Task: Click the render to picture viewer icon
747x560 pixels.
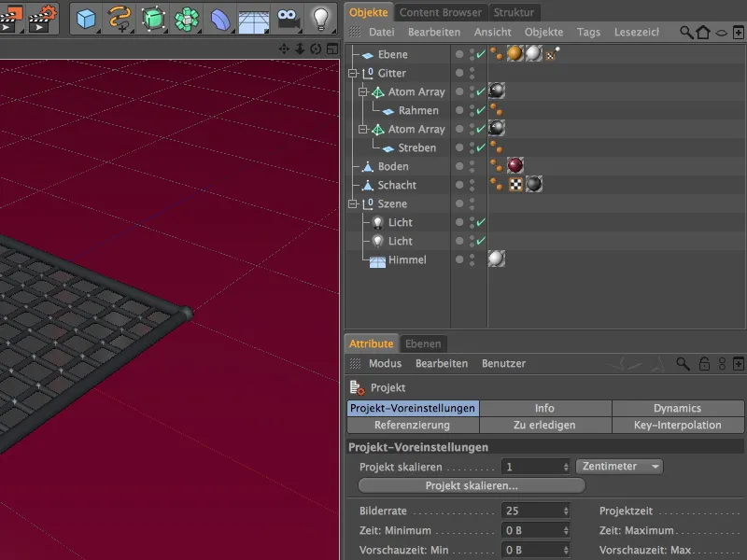Action: point(11,19)
